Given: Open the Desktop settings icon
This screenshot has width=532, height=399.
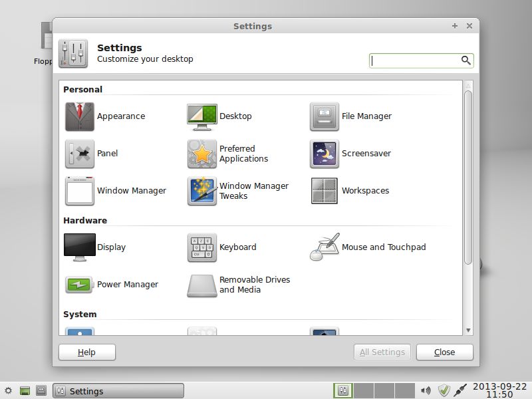Looking at the screenshot, I should coord(201,115).
